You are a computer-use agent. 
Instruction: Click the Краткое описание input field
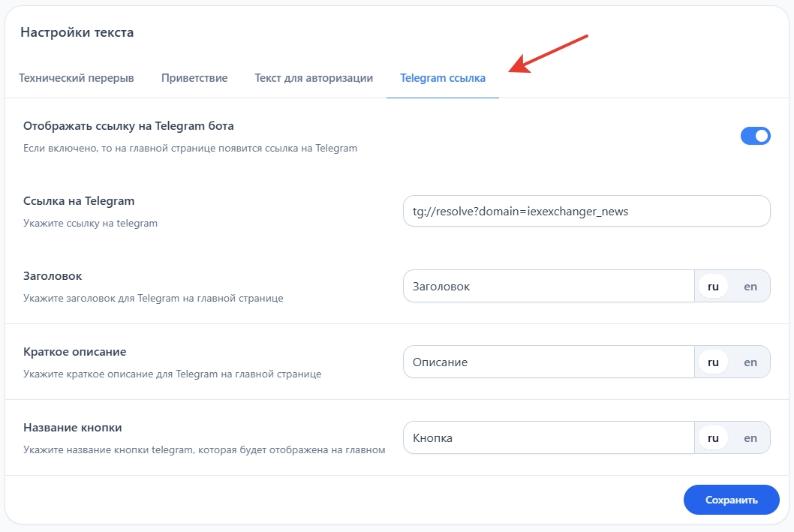tap(549, 362)
